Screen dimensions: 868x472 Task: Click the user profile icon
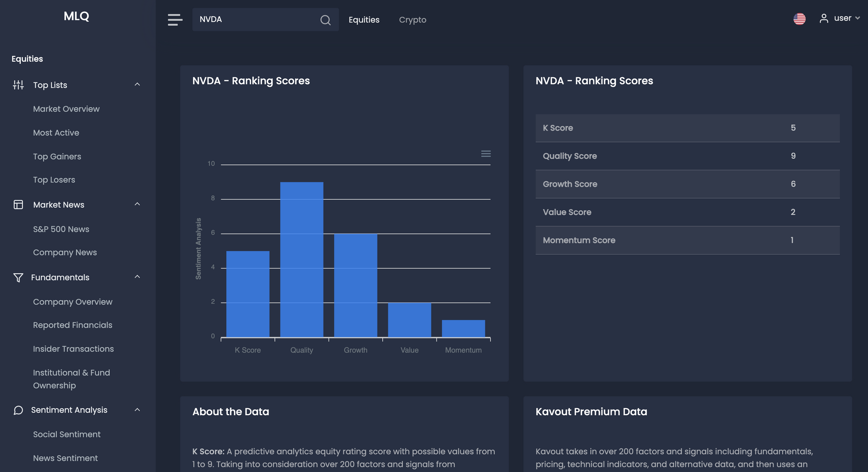pos(823,19)
